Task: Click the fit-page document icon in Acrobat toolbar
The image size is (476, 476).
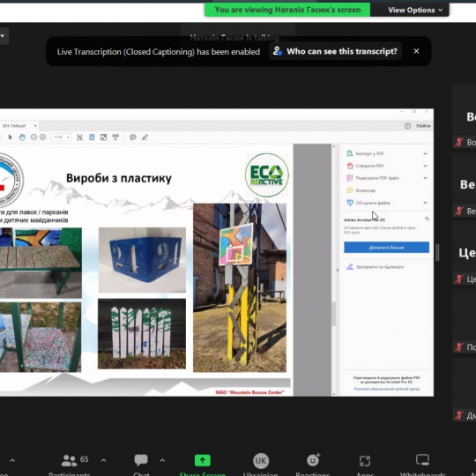Action: 92,138
